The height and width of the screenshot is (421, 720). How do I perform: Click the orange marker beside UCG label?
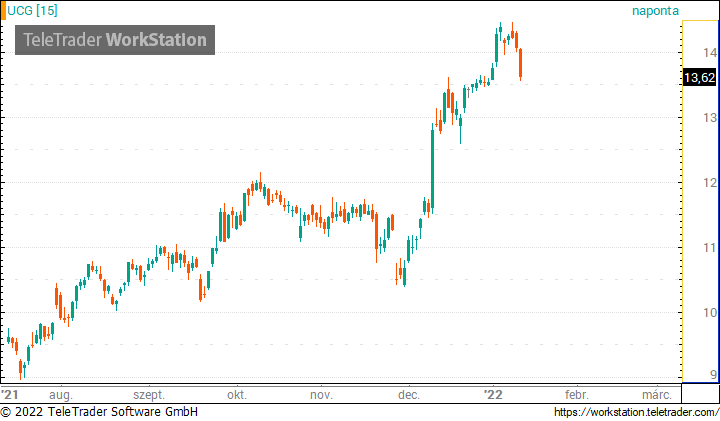[x=3, y=11]
